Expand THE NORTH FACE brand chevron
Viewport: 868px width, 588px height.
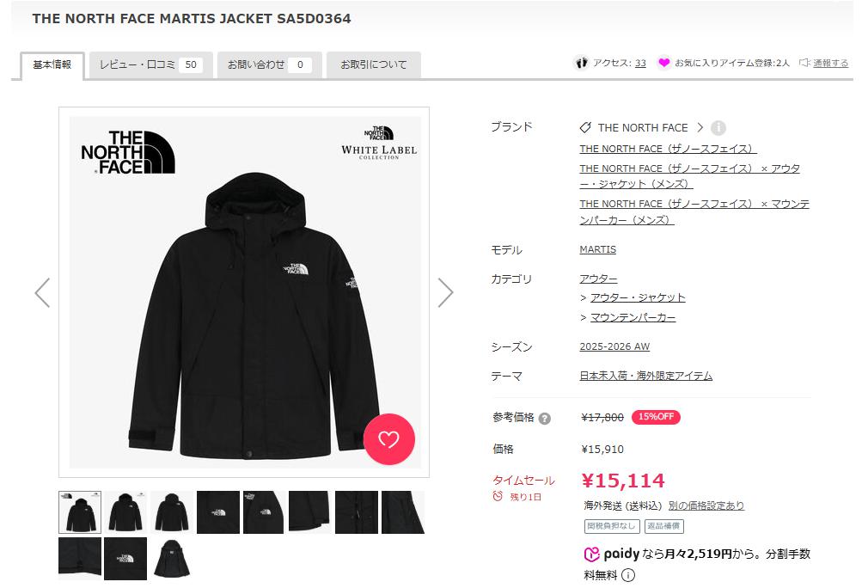[x=700, y=128]
